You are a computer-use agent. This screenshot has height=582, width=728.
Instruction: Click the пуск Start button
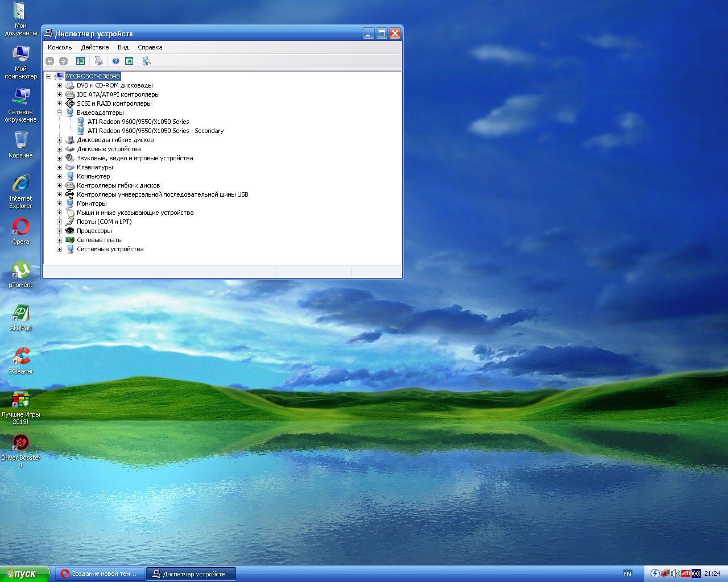[x=24, y=573]
